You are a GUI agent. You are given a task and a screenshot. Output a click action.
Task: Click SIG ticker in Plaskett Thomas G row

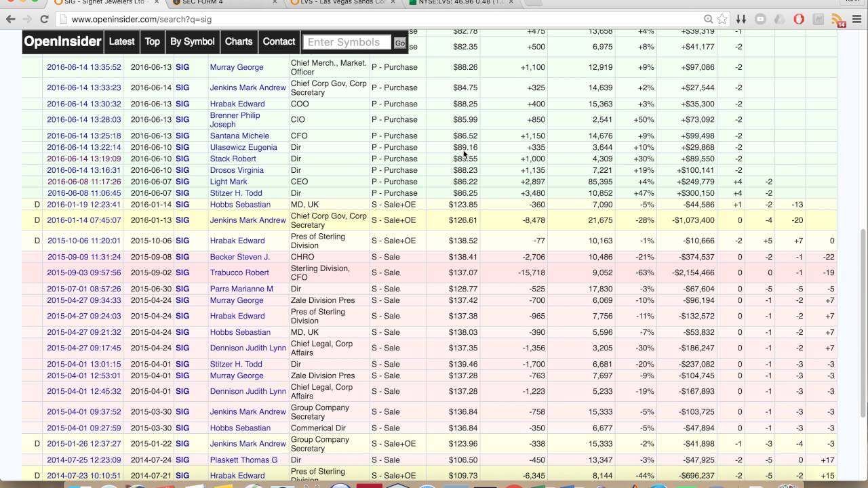coord(182,460)
